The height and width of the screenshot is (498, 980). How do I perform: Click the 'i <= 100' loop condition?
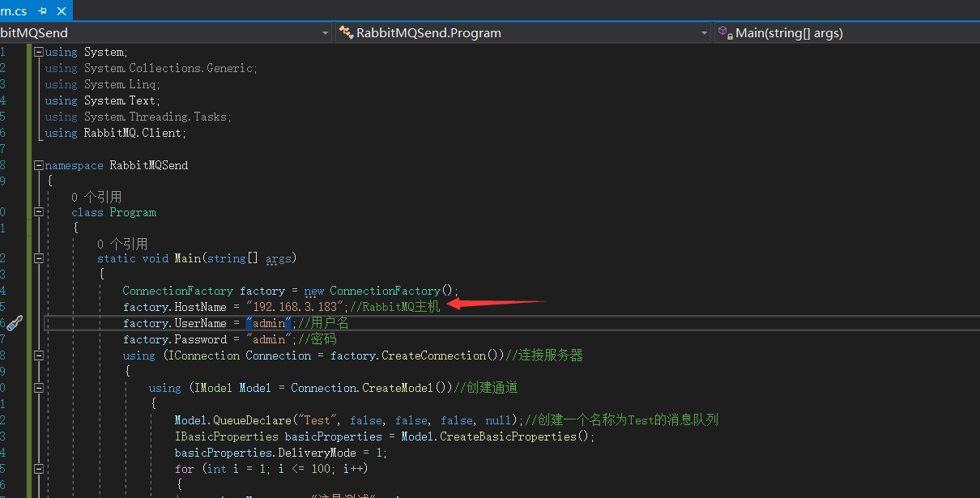(306, 469)
